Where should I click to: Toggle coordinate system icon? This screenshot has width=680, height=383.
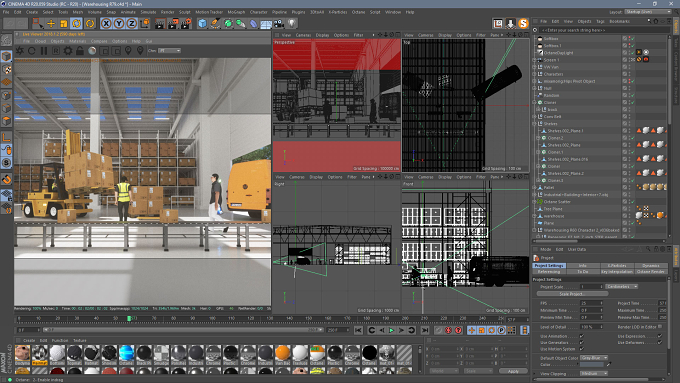pyautogui.click(x=144, y=23)
